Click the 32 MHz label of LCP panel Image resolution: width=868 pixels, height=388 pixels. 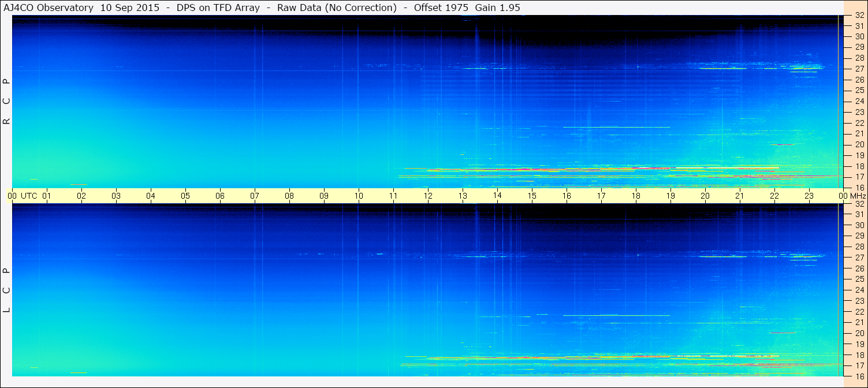(x=859, y=204)
